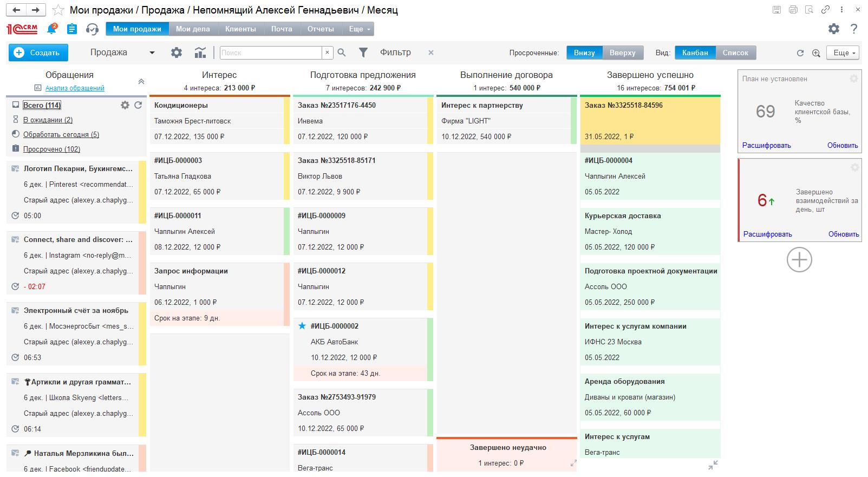Refresh the Обращения list

click(138, 105)
